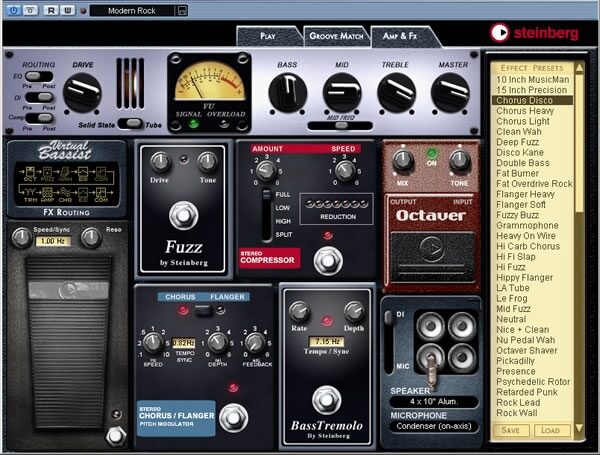Screen dimensions: 600x455
Task: Click the Fuzz pedal footswitch
Action: point(184,215)
